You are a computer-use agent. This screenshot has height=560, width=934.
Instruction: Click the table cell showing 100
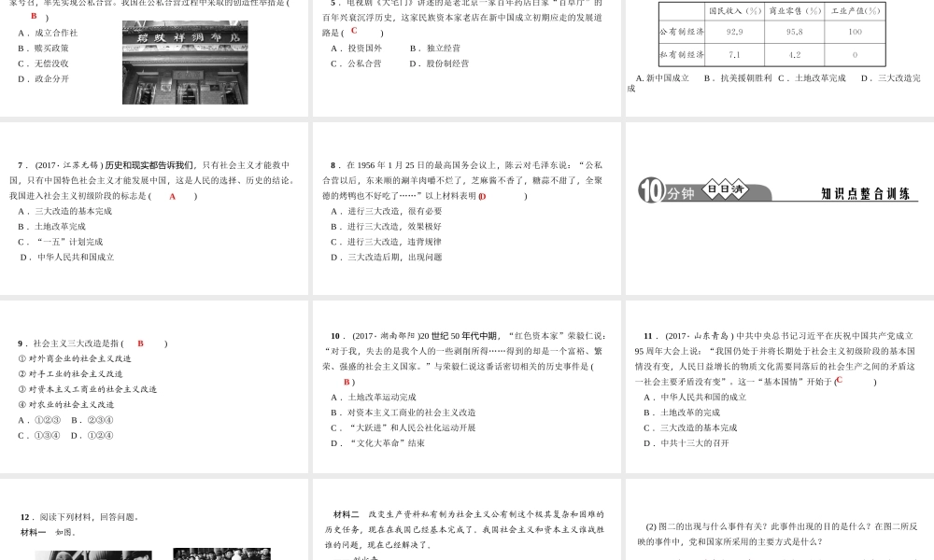click(x=856, y=32)
